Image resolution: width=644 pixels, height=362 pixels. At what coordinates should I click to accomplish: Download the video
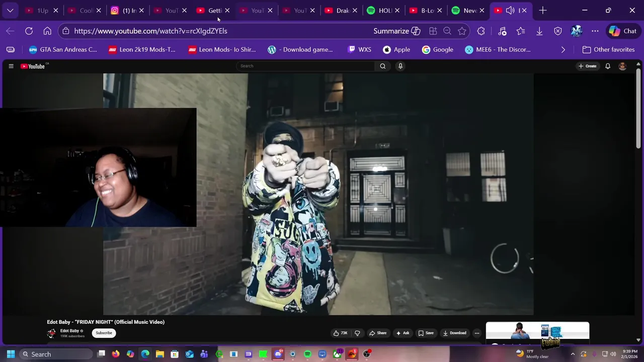454,333
